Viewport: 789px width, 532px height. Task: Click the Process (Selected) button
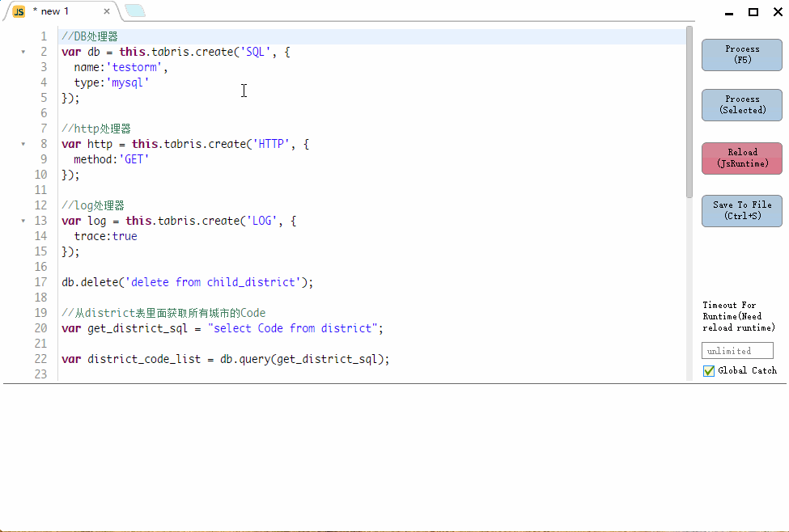pos(742,105)
